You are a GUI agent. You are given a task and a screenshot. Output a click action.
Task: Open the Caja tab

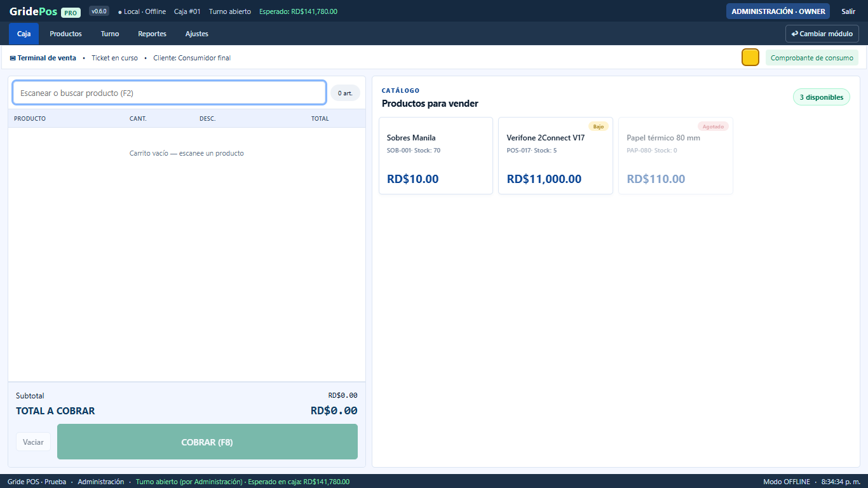[24, 34]
